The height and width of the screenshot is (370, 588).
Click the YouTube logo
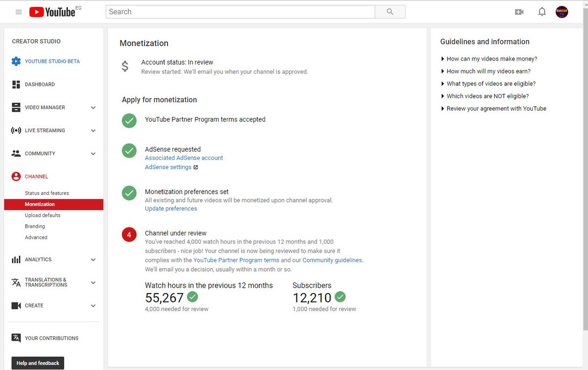52,12
